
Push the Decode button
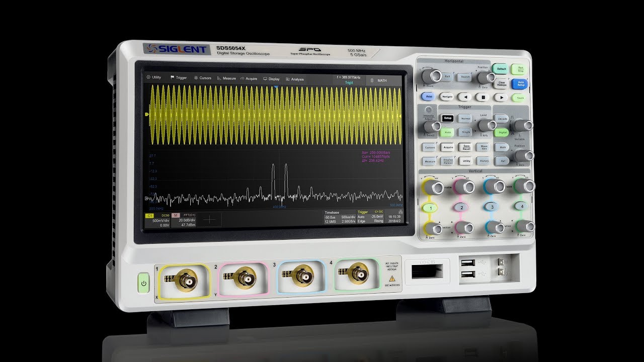(x=502, y=119)
